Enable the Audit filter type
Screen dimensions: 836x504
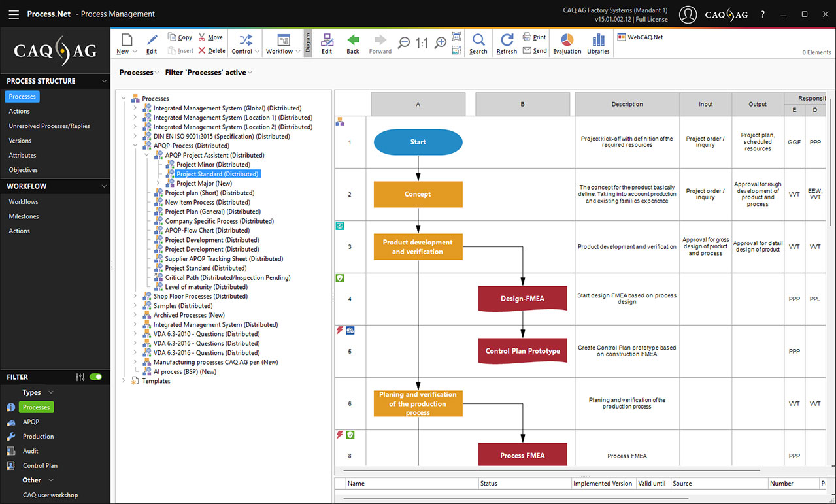point(30,451)
